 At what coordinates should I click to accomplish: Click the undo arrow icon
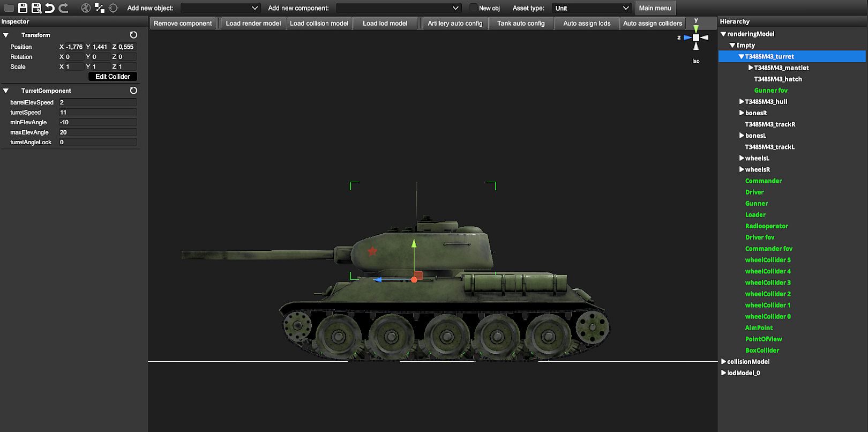point(50,8)
